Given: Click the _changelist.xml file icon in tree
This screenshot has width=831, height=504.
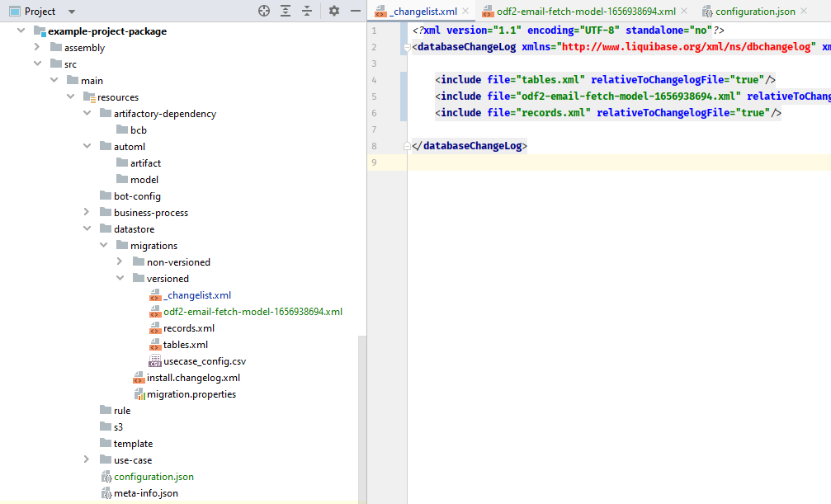Looking at the screenshot, I should tap(155, 294).
